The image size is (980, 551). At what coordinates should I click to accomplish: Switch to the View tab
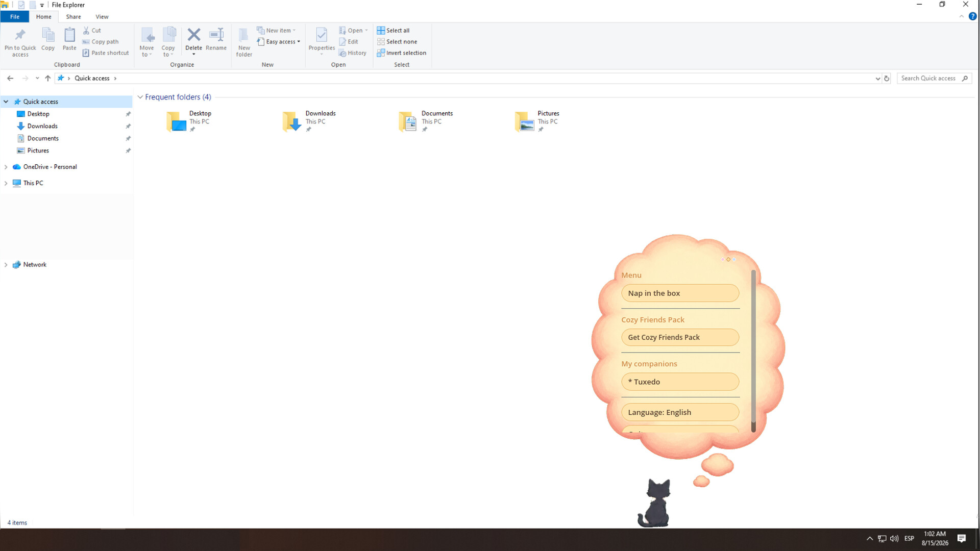(x=102, y=17)
